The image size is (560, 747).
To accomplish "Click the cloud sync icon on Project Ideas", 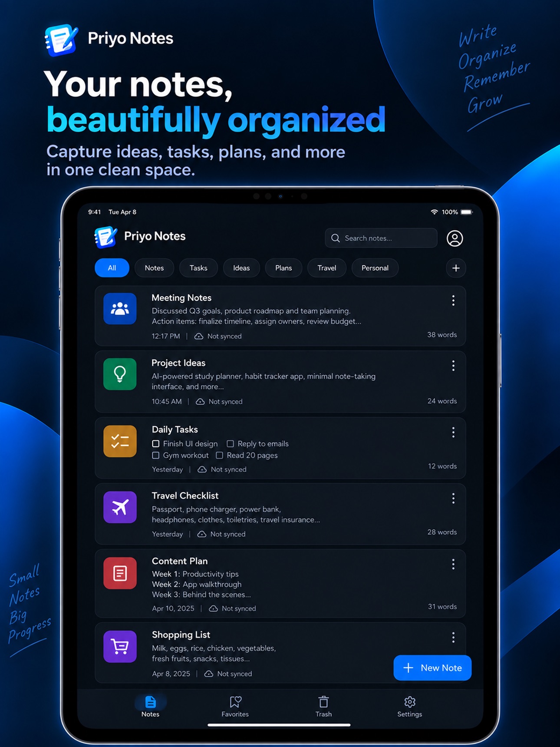I will pos(200,402).
